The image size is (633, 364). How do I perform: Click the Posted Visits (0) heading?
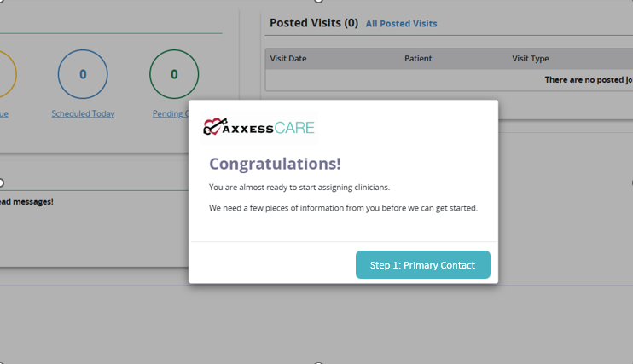pos(314,23)
